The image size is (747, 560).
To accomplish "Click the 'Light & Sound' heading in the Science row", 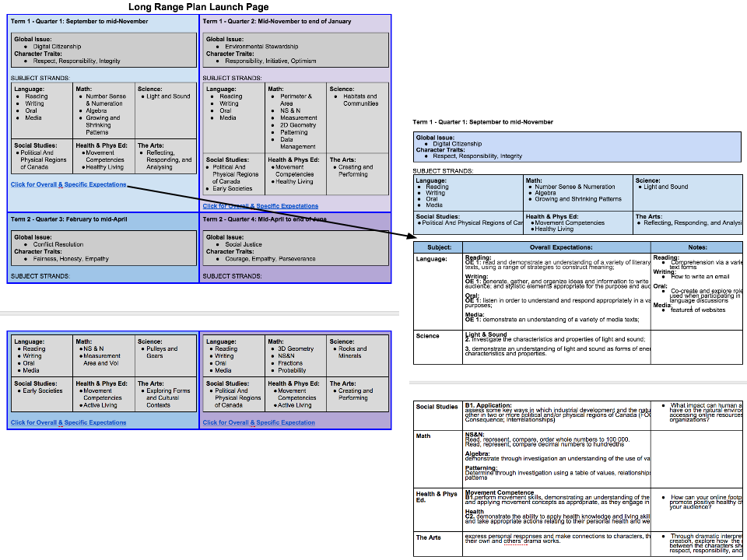I will (486, 334).
